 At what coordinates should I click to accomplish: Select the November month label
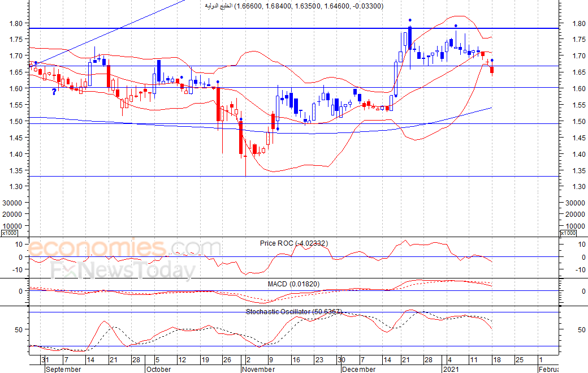[x=258, y=369]
